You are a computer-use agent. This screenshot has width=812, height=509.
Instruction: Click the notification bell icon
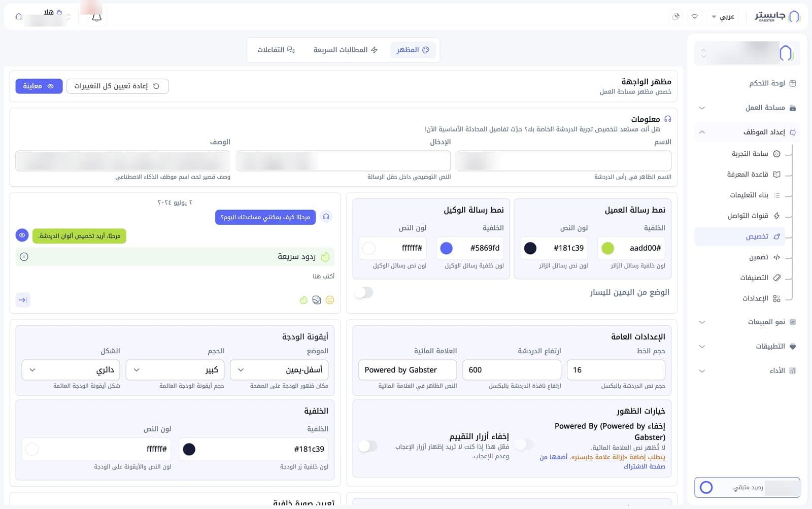[96, 17]
